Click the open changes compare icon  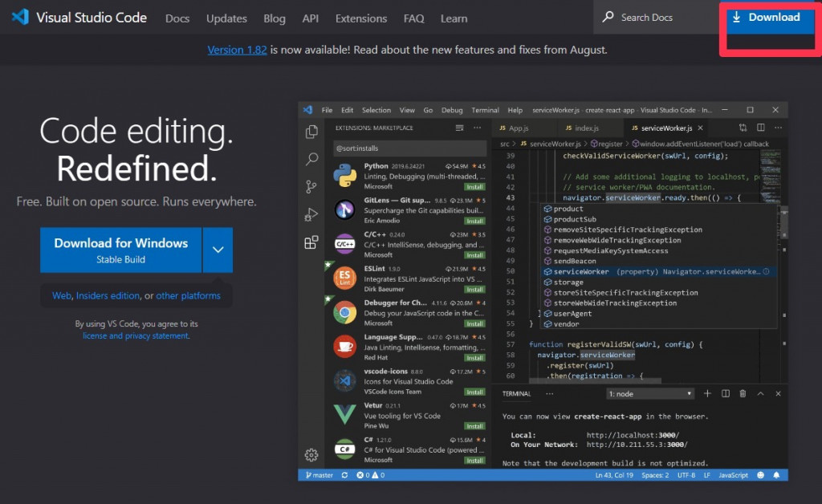[743, 128]
